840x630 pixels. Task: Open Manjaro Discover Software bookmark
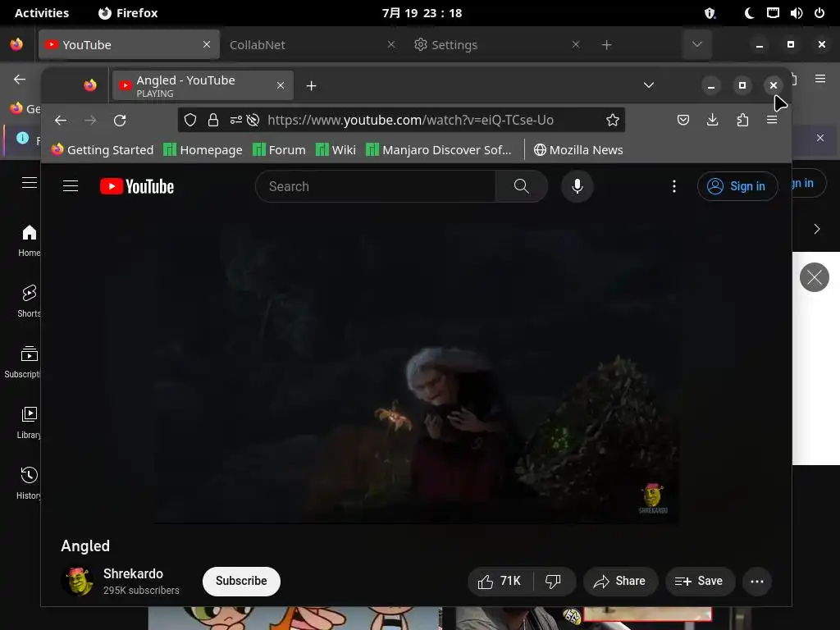[x=439, y=150]
